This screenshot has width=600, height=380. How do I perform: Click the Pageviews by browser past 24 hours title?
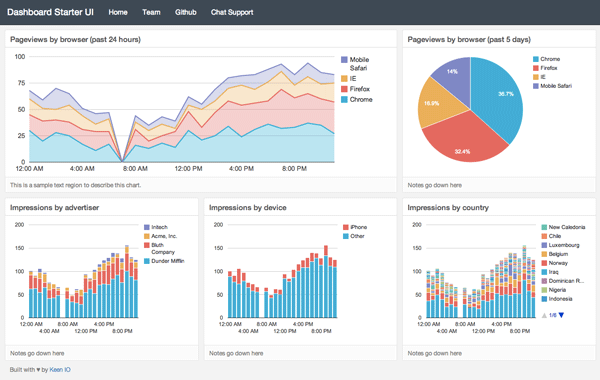pyautogui.click(x=75, y=39)
